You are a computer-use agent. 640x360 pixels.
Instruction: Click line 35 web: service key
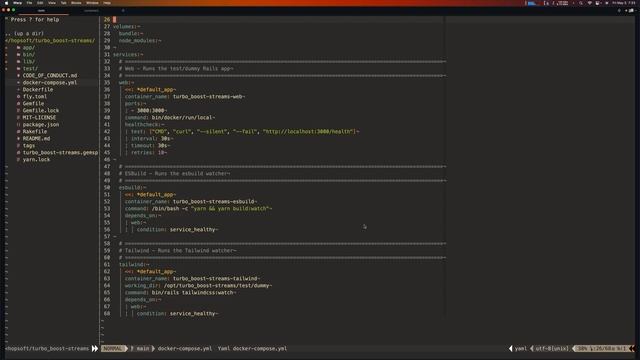pyautogui.click(x=126, y=82)
